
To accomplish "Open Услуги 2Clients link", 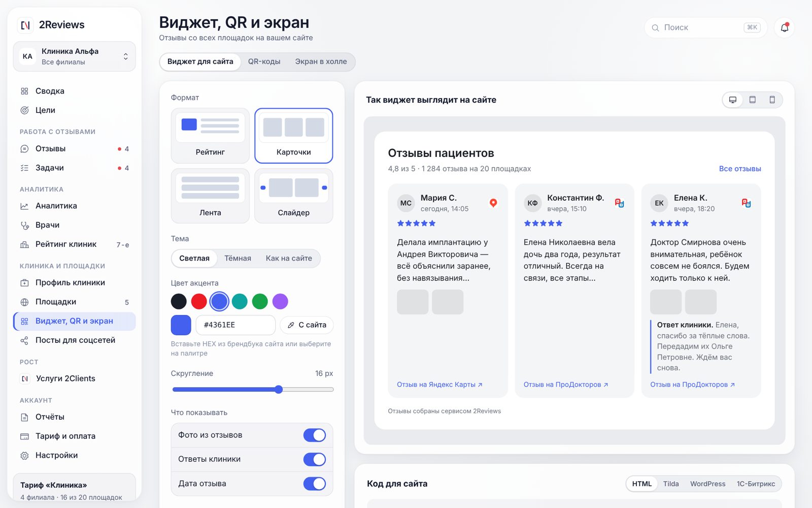I will point(74,378).
